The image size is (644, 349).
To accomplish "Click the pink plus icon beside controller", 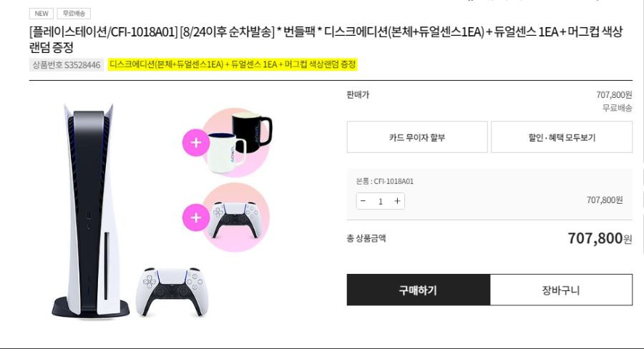I will pos(196,217).
